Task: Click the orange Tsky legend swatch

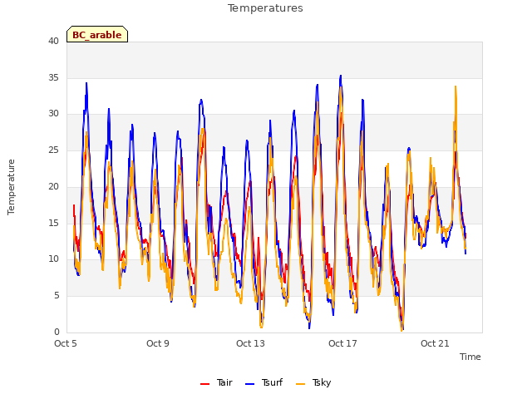Action: point(300,384)
